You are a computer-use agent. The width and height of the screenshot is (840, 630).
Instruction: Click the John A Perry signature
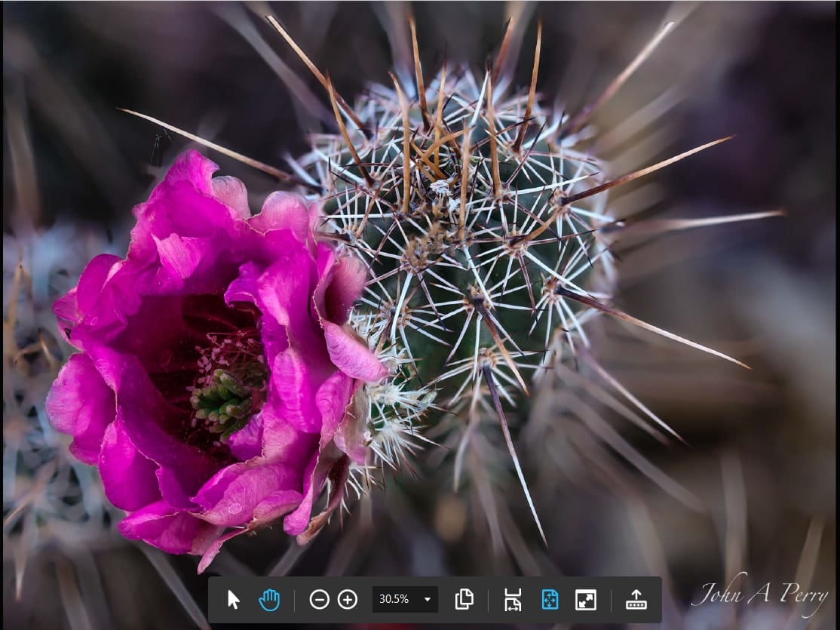(760, 595)
